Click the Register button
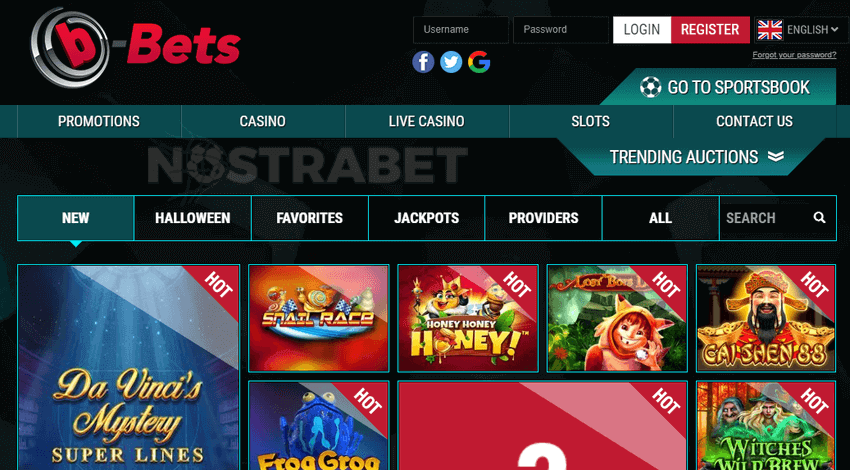The image size is (850, 470). (710, 30)
